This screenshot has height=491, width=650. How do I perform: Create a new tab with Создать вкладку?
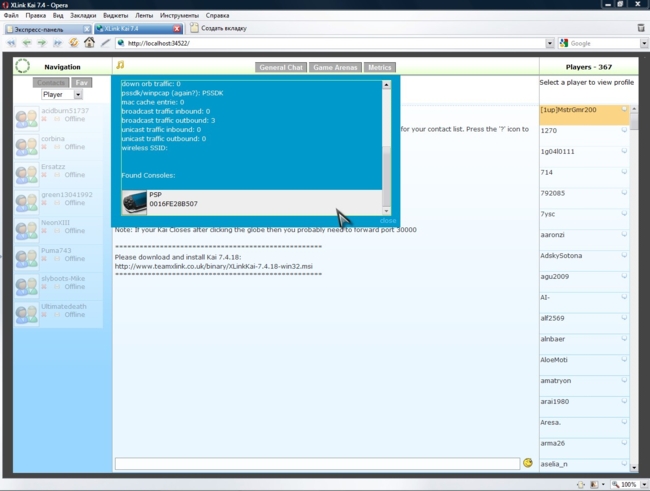click(x=218, y=28)
